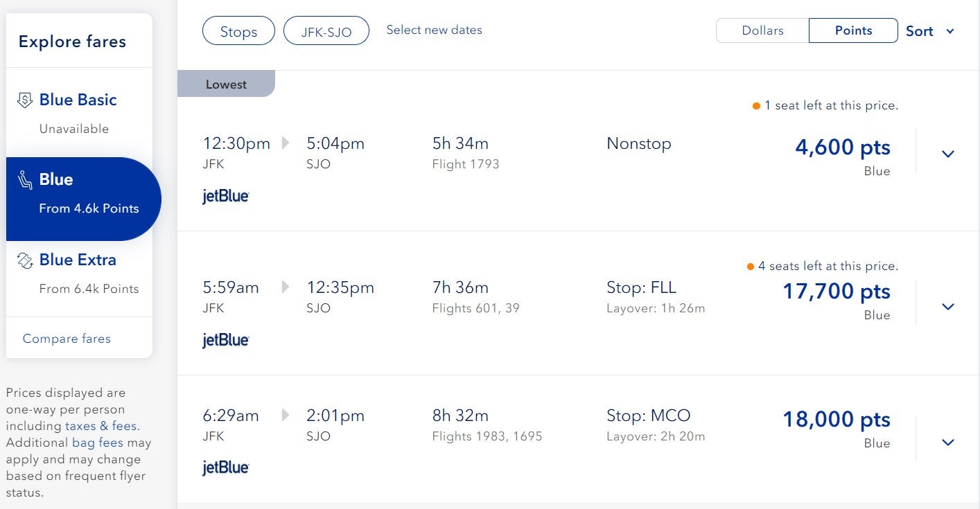This screenshot has width=980, height=509.
Task: Click the jetBlue logo on Flights 1983, 1695
Action: coord(225,468)
